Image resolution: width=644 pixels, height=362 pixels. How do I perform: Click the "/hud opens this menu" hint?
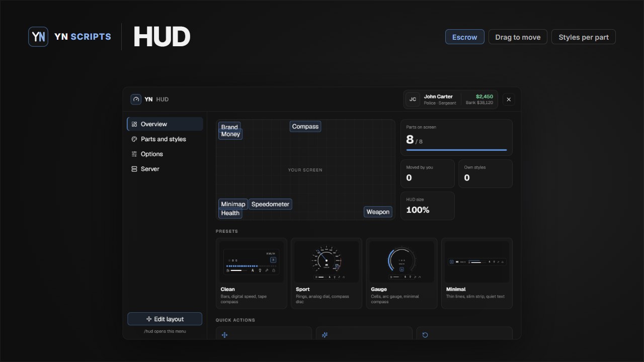[x=165, y=331]
